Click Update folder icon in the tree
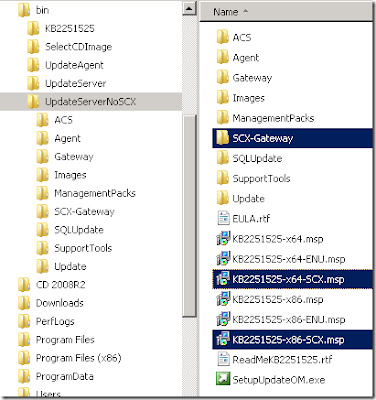This screenshot has width=376, height=400. point(43,266)
